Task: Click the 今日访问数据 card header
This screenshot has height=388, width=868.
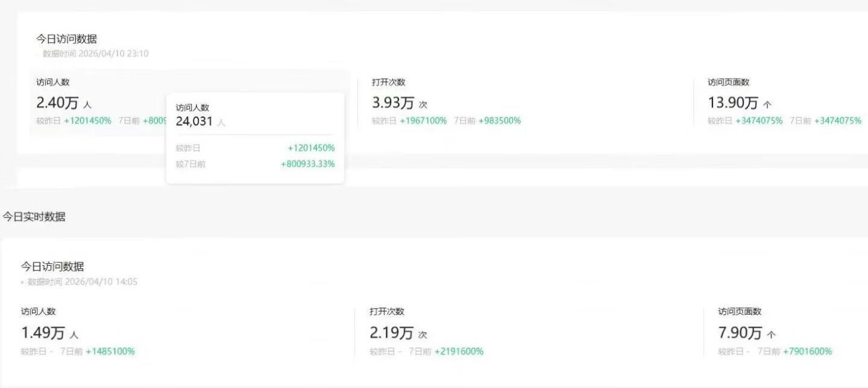Action: pyautogui.click(x=66, y=39)
